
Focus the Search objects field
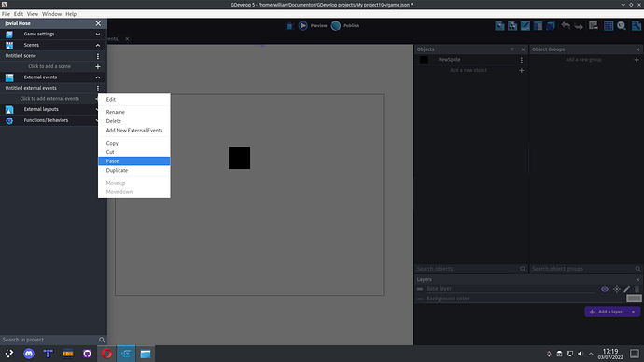(x=467, y=269)
